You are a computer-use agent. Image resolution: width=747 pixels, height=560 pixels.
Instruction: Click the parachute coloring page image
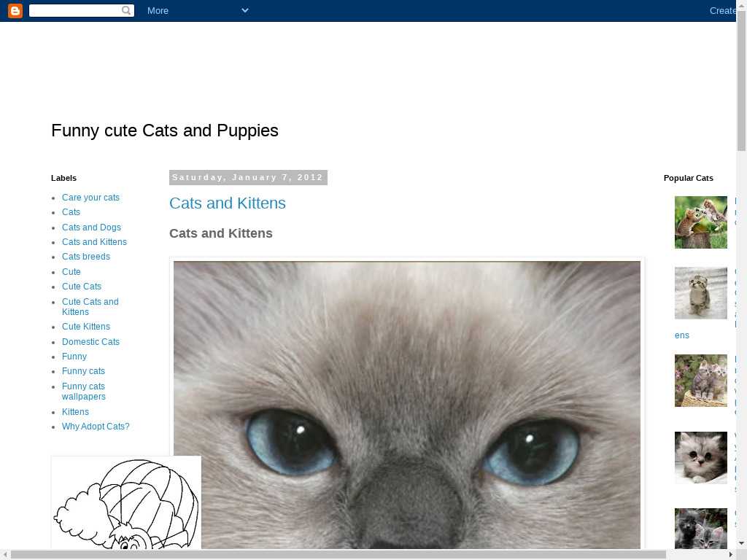click(x=126, y=502)
